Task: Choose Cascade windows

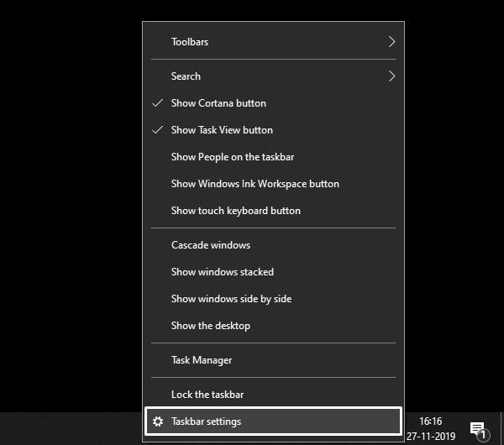Action: (x=273, y=245)
